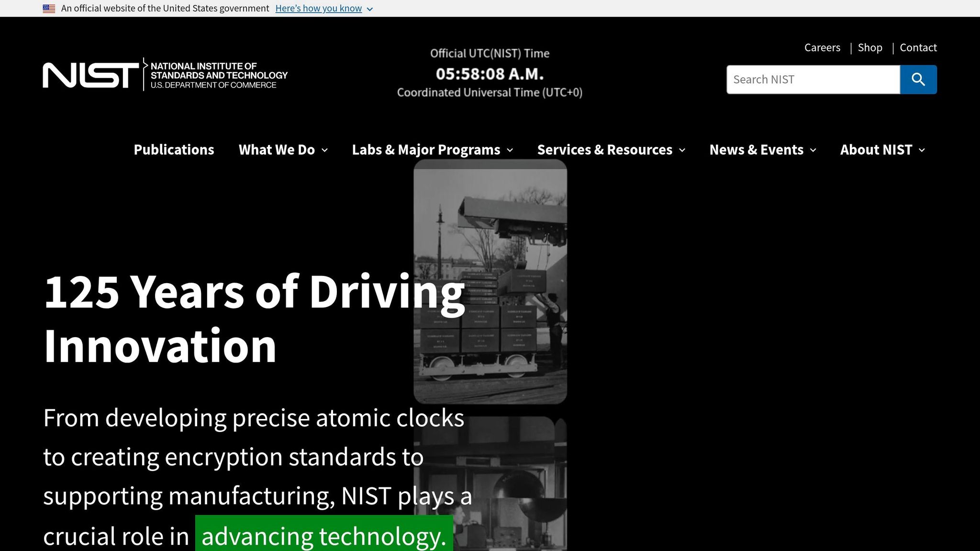Screen dimensions: 980x551
Task: Click the "Here's how you know" link
Action: pos(319,8)
